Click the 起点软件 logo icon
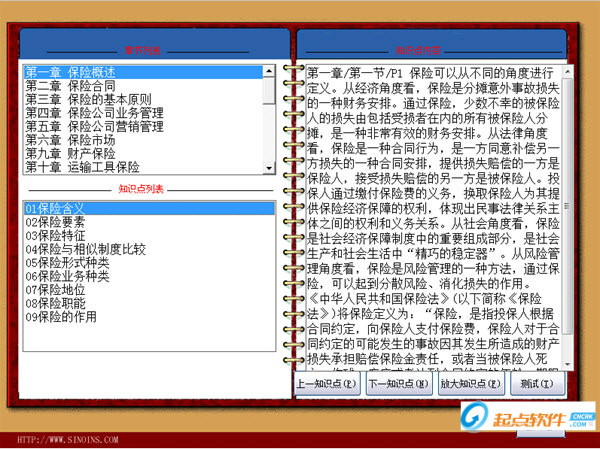This screenshot has width=600, height=449. pos(474,417)
